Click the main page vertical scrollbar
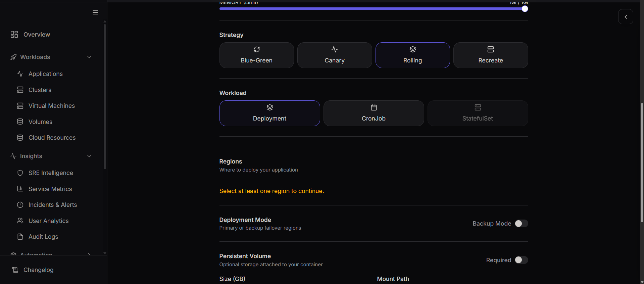 point(642,161)
